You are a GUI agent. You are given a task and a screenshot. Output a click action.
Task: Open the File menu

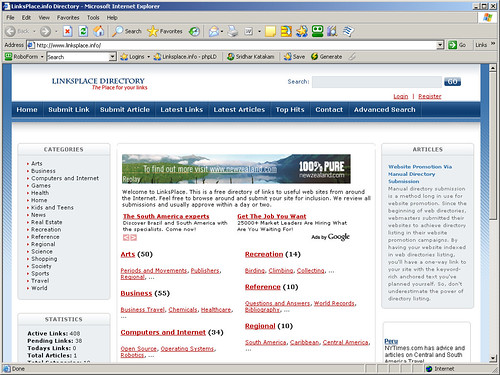(x=10, y=18)
